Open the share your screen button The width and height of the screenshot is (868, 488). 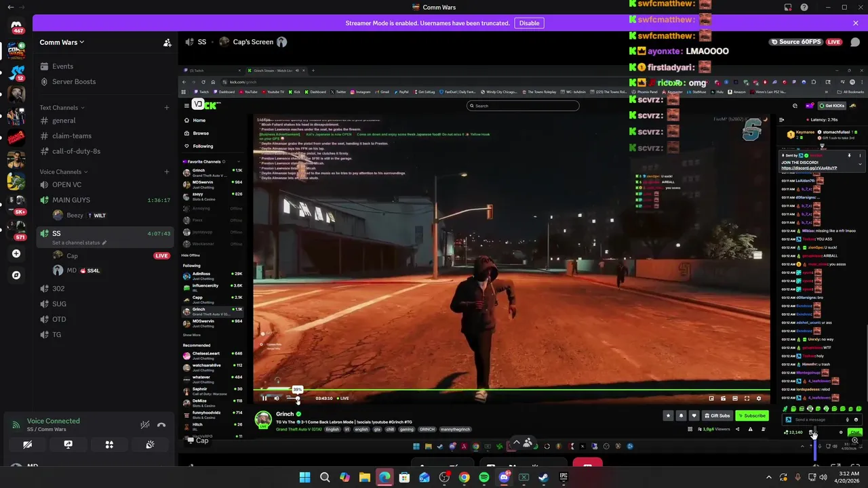pos(68,445)
